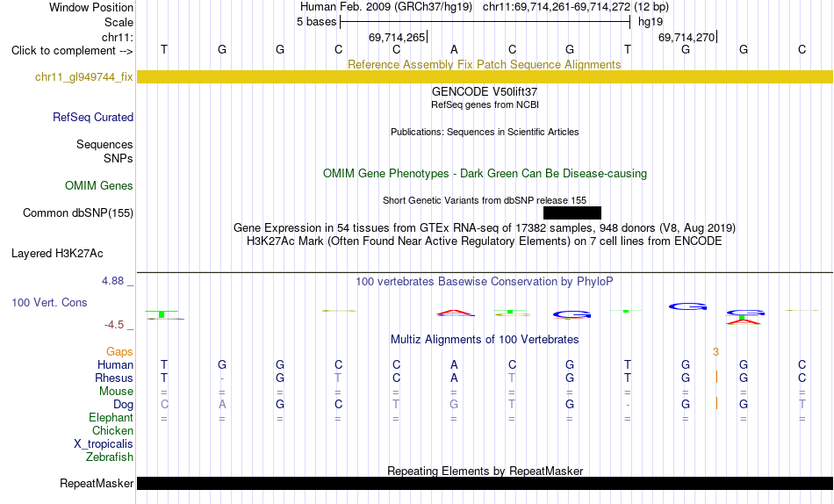Click 'Publications: Sequences in Scientific Articles' title
The image size is (834, 504).
click(x=485, y=132)
